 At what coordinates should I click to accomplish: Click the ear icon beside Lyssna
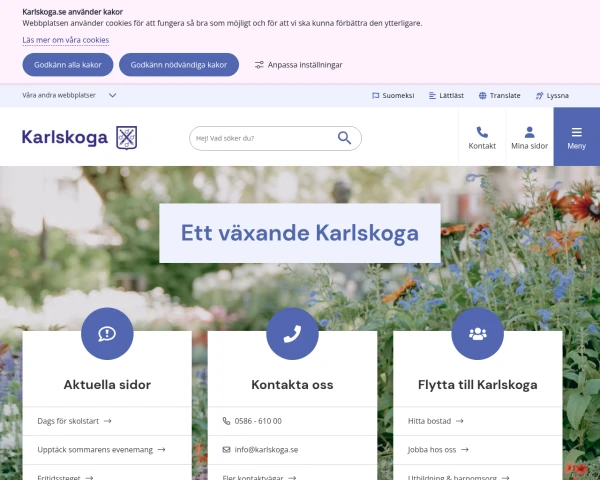point(539,95)
